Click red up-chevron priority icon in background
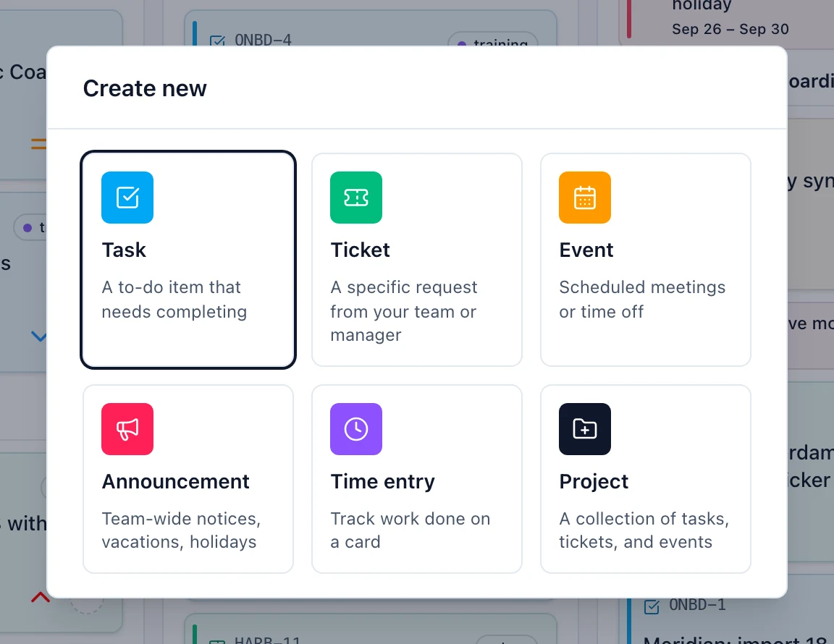 (x=40, y=597)
